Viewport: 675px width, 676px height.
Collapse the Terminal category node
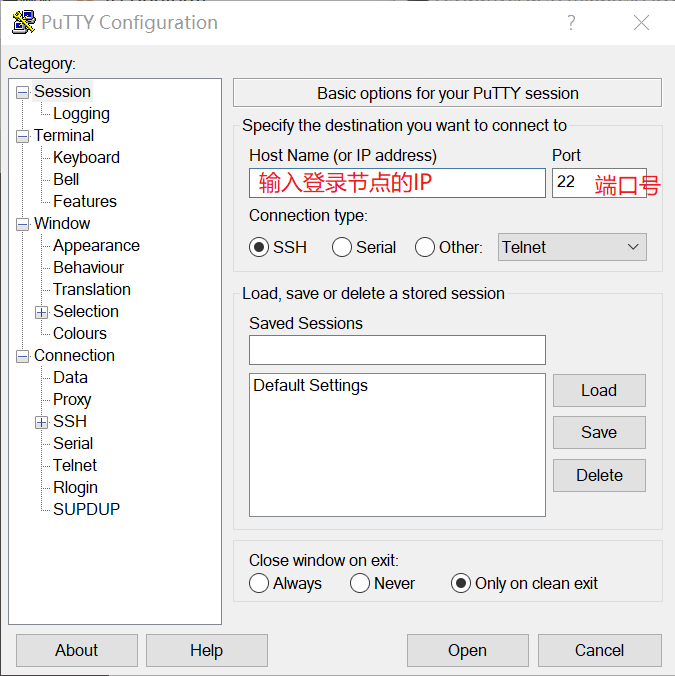click(x=22, y=136)
